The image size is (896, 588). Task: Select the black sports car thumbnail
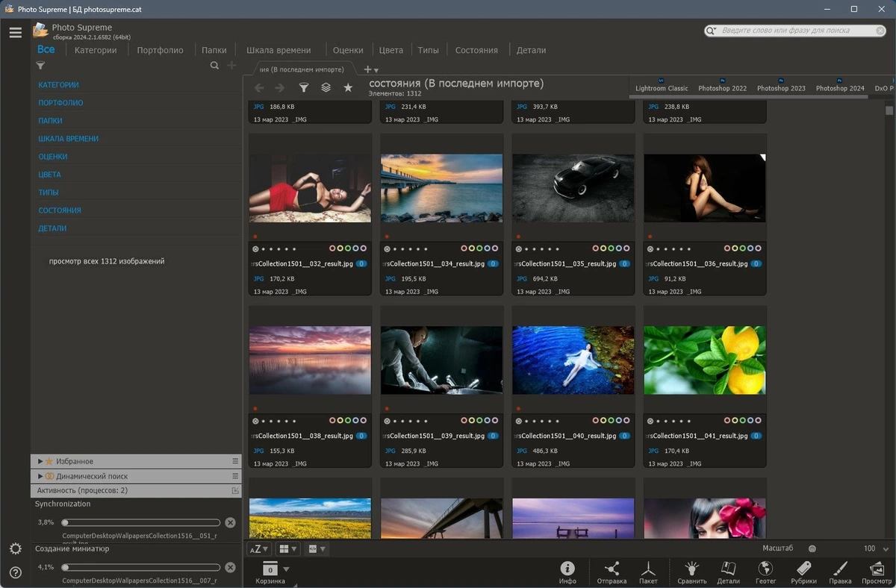(x=573, y=188)
